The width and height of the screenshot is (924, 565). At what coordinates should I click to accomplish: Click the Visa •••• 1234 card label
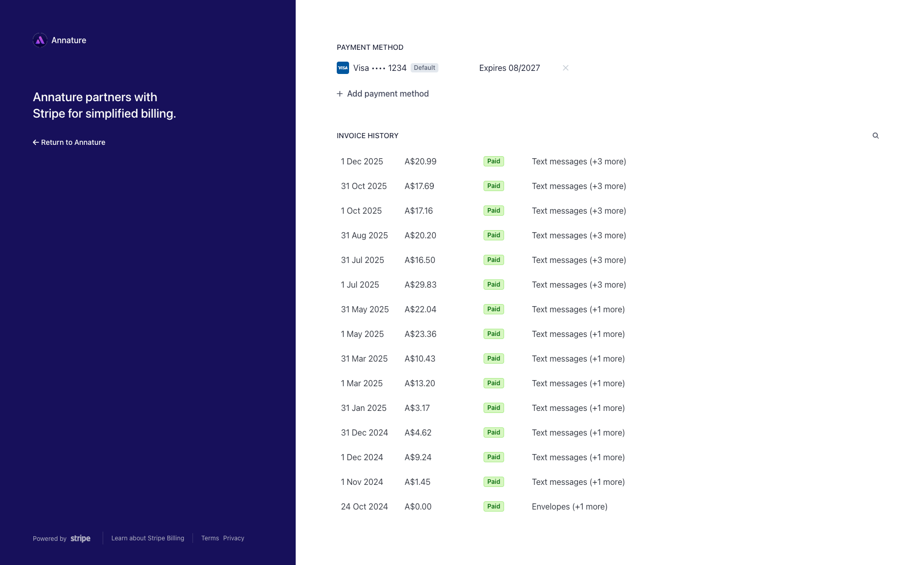pos(380,68)
